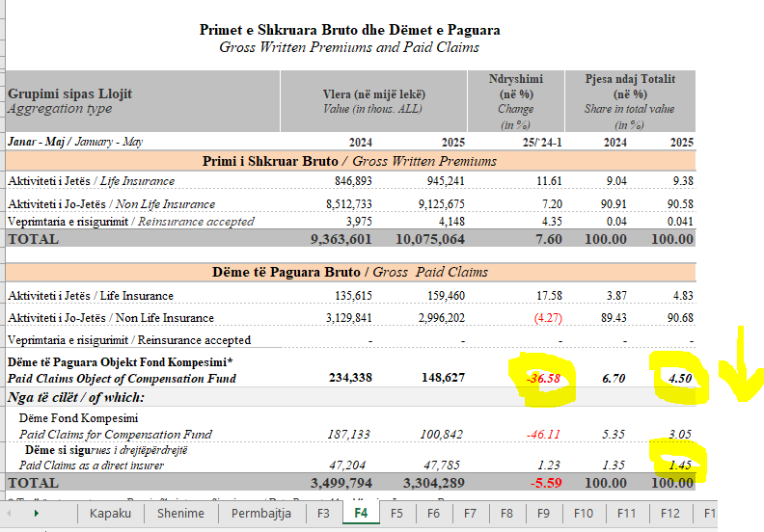The width and height of the screenshot is (764, 532).
Task: Switch to sheet tab F9
Action: click(x=543, y=514)
